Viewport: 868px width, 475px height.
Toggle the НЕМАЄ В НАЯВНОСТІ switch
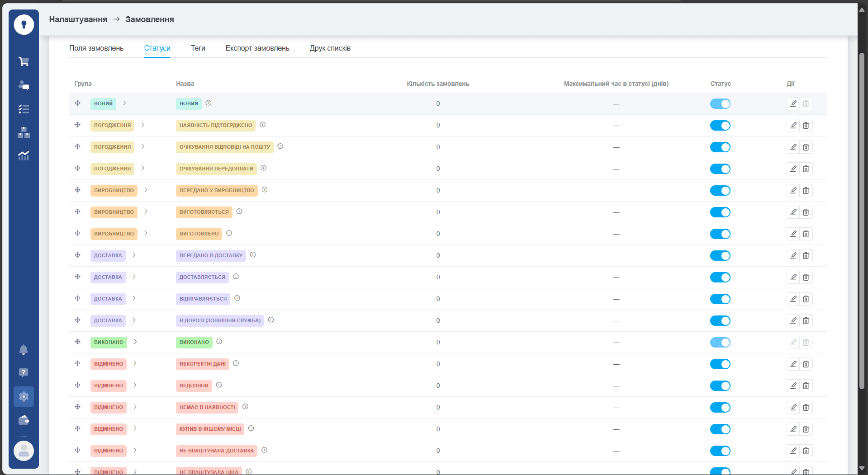[720, 407]
